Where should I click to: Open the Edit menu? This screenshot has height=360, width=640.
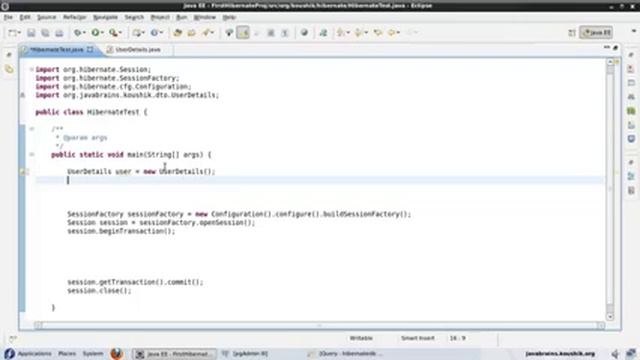pos(25,17)
